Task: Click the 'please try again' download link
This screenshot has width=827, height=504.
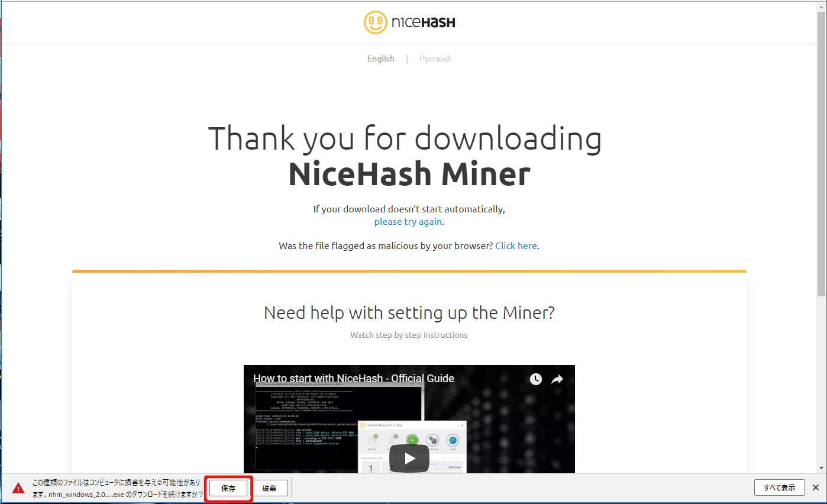Action: point(408,222)
